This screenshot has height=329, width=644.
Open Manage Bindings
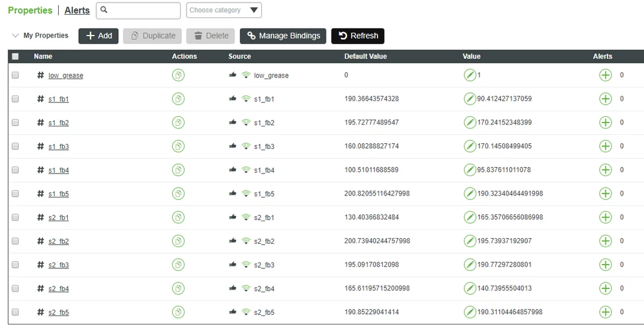pyautogui.click(x=283, y=35)
